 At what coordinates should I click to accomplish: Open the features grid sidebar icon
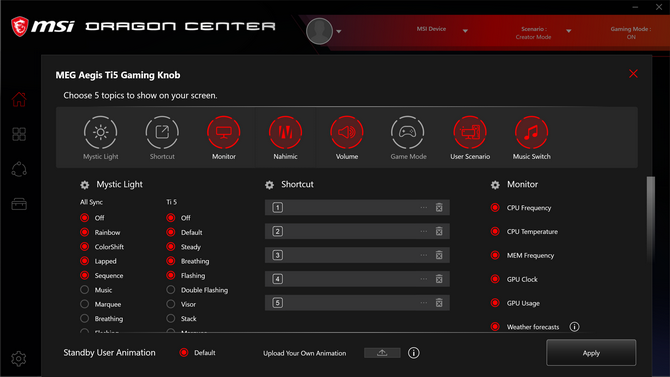click(19, 134)
